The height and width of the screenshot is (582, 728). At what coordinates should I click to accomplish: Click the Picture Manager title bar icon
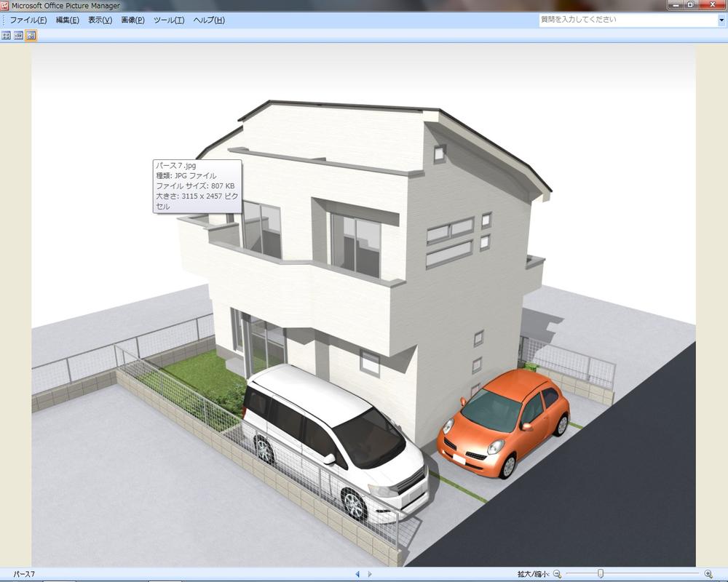coord(5,5)
